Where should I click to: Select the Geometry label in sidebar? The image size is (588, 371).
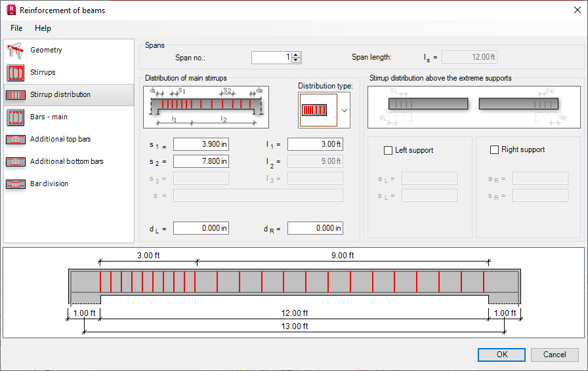click(x=46, y=50)
